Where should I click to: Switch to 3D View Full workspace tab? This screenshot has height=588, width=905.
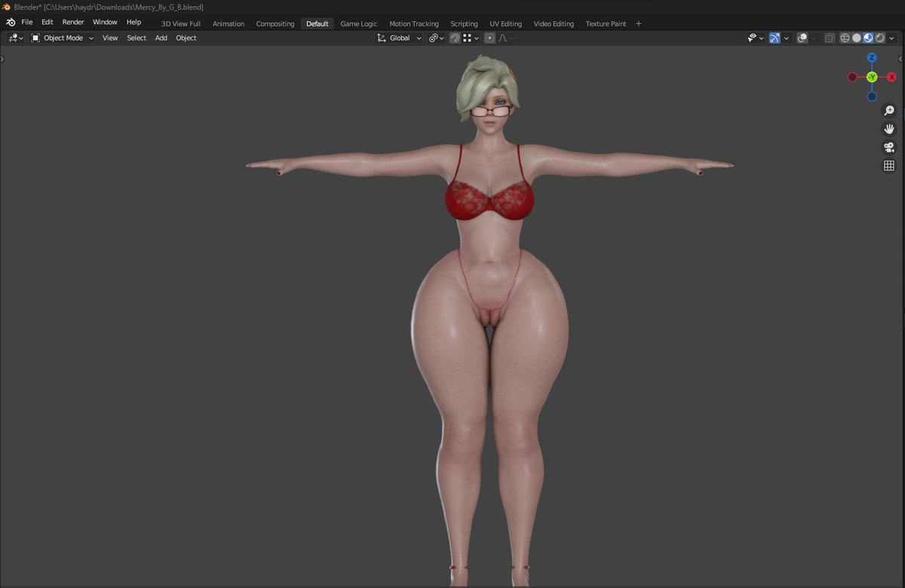(x=181, y=23)
